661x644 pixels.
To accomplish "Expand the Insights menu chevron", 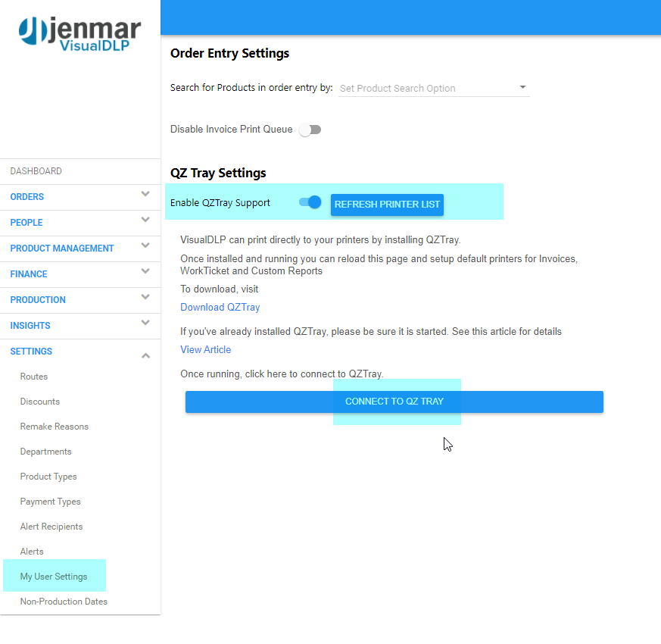I will click(x=145, y=323).
